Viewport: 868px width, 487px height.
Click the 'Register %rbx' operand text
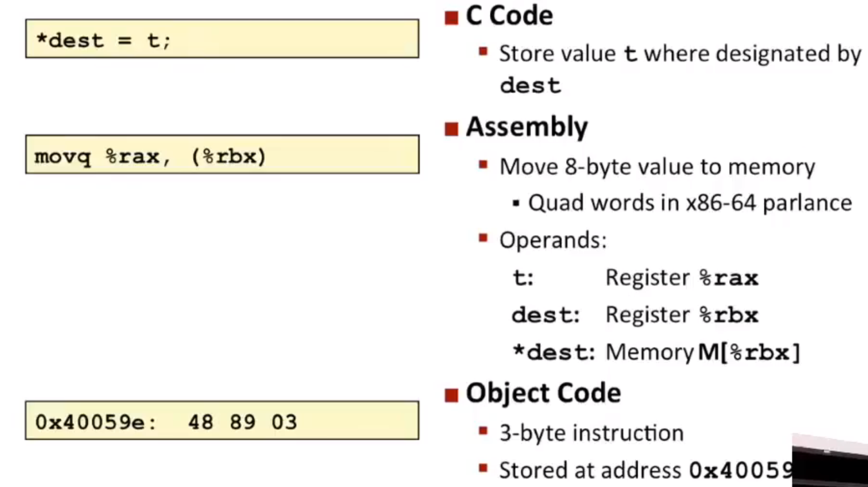(x=682, y=315)
